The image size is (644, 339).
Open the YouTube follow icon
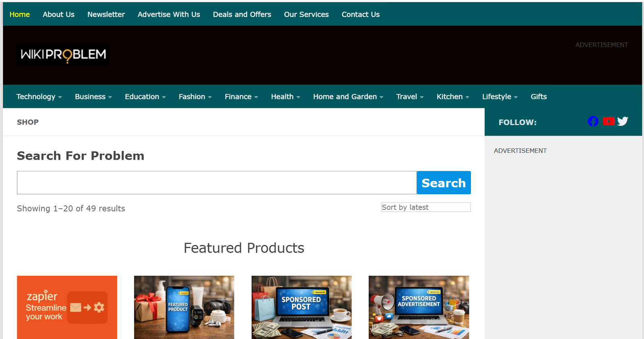pyautogui.click(x=608, y=121)
